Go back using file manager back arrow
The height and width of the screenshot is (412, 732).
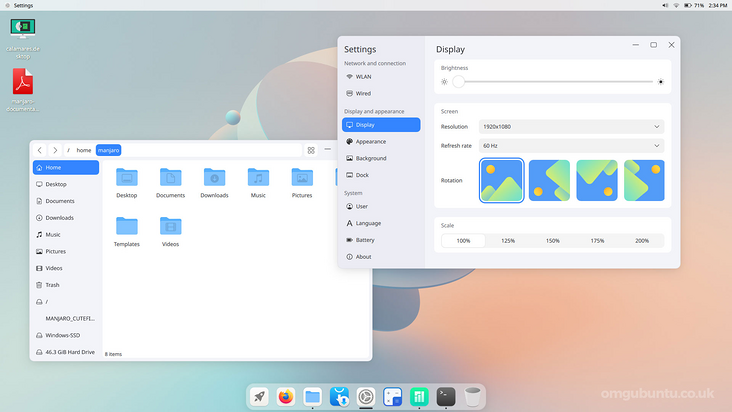click(40, 150)
